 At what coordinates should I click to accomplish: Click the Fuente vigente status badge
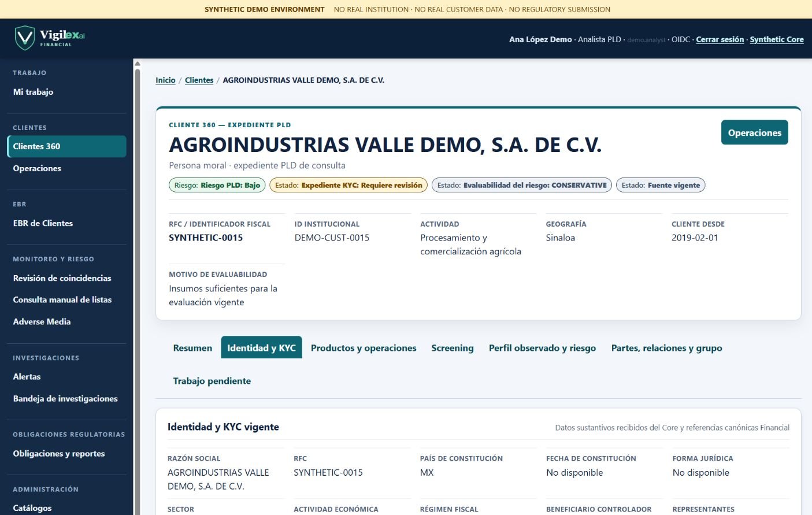(661, 185)
